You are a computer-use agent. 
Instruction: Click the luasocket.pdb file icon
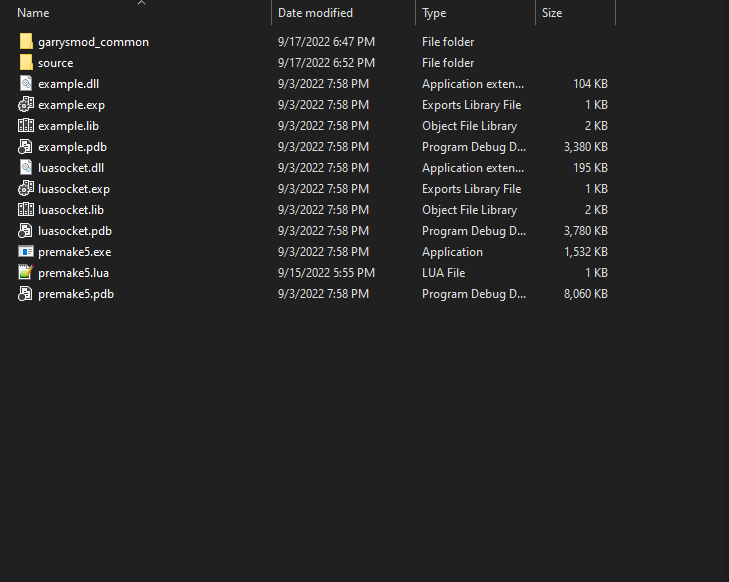26,231
